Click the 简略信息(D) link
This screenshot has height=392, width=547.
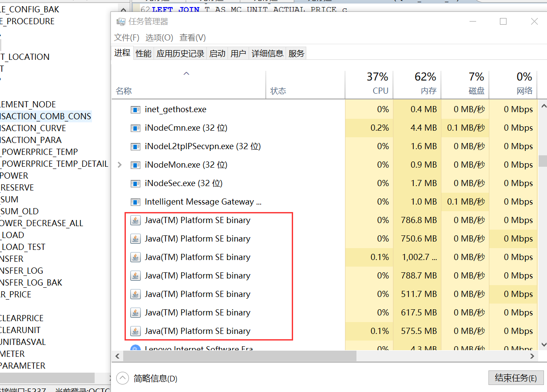click(155, 378)
